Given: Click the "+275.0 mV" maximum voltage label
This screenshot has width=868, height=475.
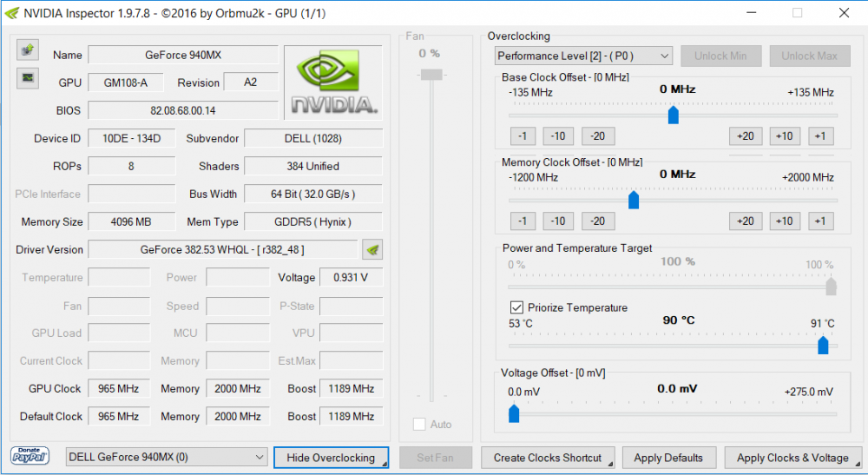Looking at the screenshot, I should (809, 392).
